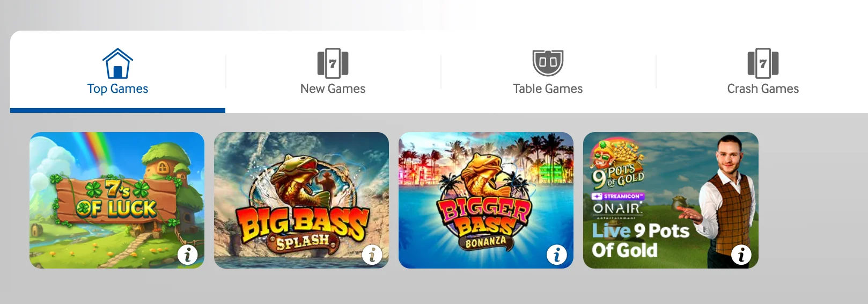Viewport: 868px width, 304px height.
Task: Open the Big Bass Splash game tile
Action: (x=301, y=200)
